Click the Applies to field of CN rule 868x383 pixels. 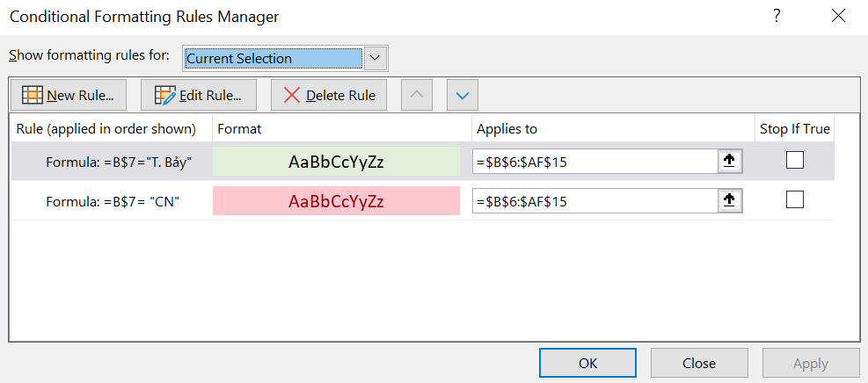pos(595,201)
